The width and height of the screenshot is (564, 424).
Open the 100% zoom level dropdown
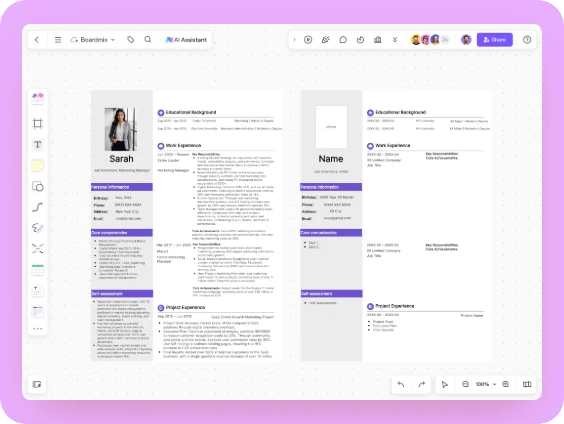coord(486,384)
